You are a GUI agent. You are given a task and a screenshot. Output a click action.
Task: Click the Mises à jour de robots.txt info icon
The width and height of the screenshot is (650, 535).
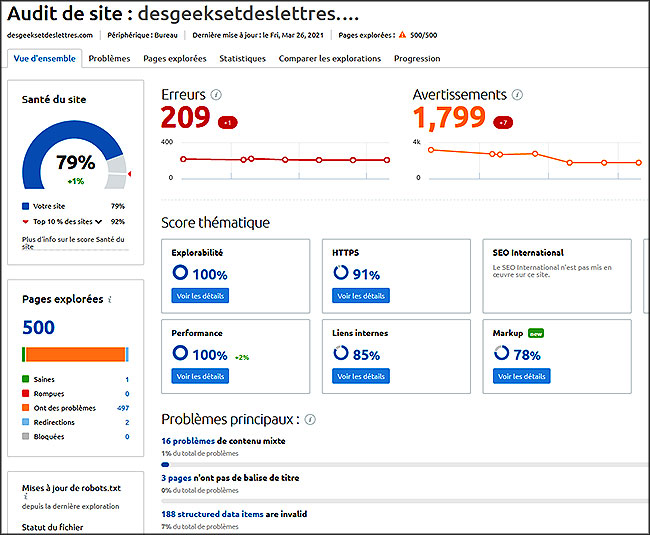(x=25, y=496)
